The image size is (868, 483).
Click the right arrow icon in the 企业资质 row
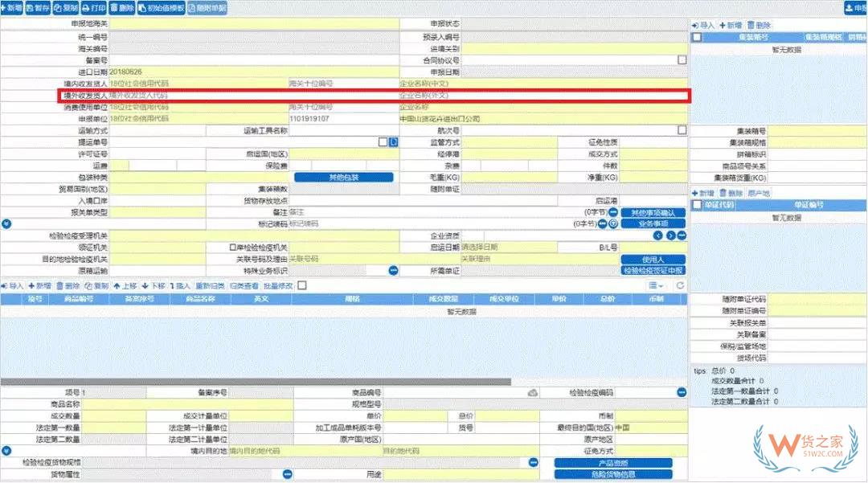point(670,235)
